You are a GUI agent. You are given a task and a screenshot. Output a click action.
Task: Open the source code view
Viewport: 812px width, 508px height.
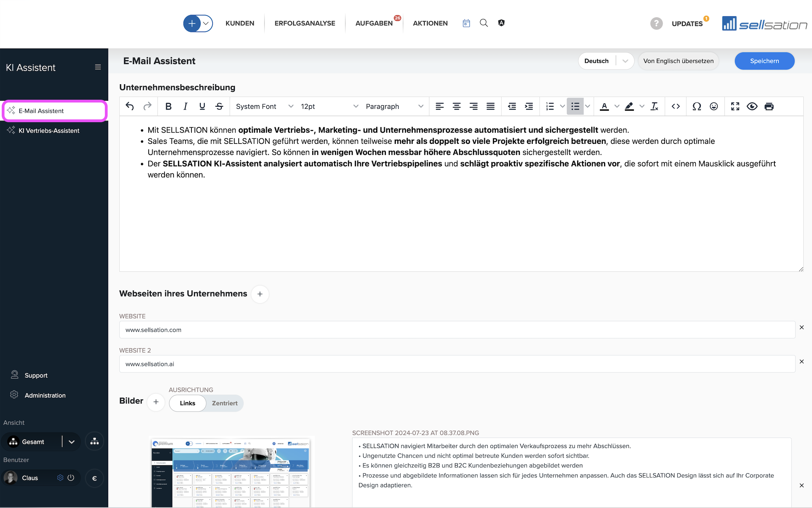(676, 106)
